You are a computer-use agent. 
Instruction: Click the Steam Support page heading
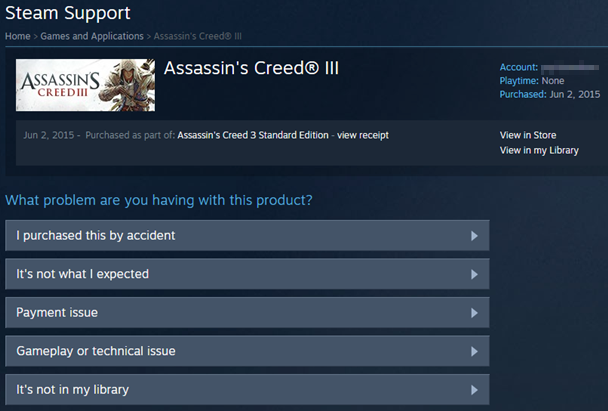click(x=67, y=14)
